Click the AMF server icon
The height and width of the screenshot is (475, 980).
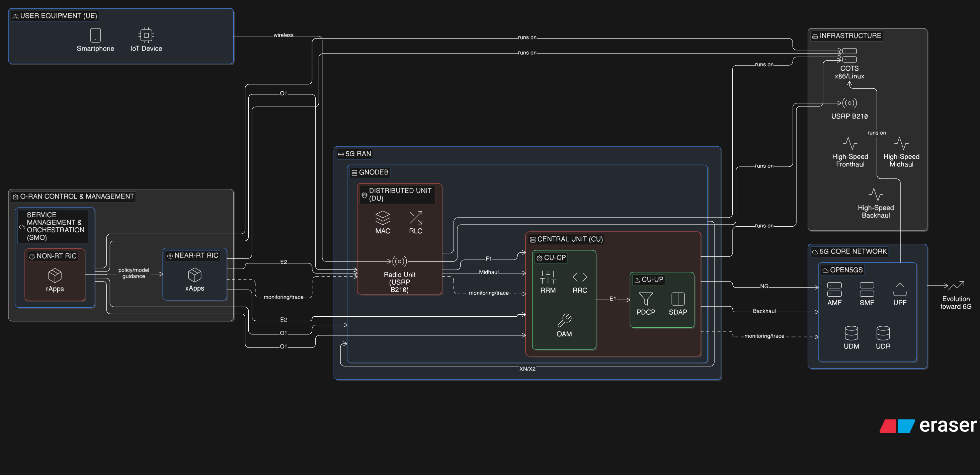[x=834, y=289]
